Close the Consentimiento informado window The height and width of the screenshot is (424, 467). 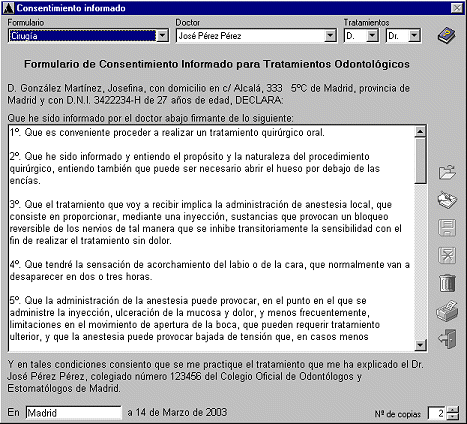point(456,8)
